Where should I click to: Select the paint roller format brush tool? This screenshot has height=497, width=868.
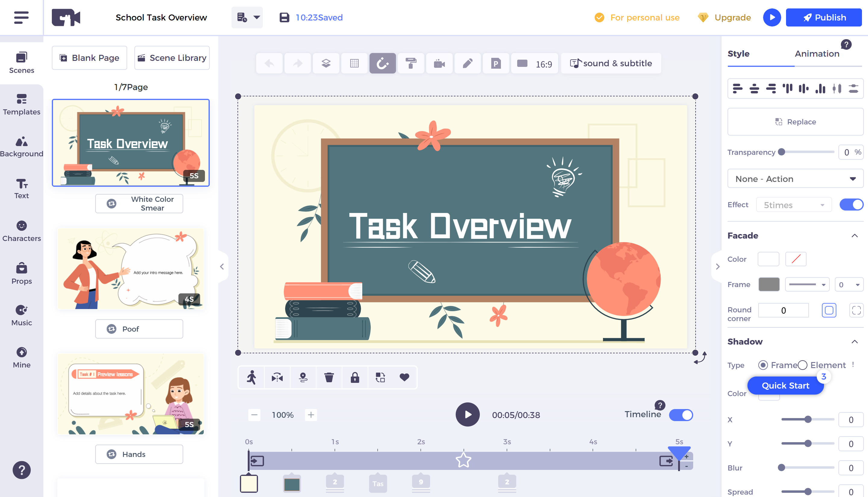(411, 63)
